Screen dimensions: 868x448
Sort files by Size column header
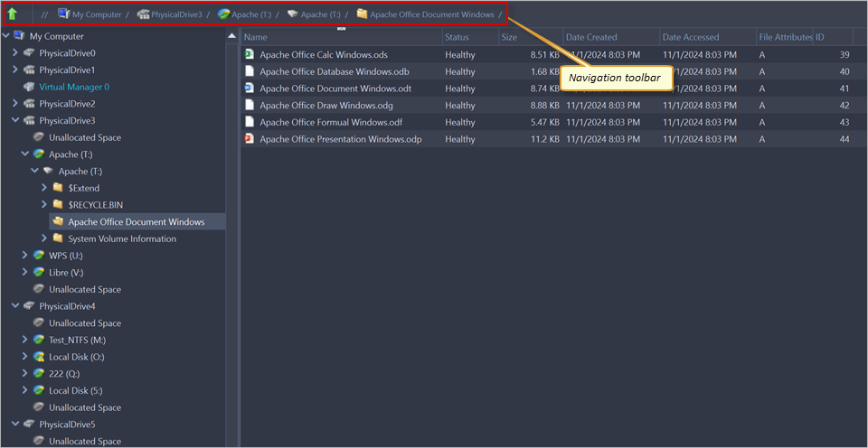[x=509, y=37]
